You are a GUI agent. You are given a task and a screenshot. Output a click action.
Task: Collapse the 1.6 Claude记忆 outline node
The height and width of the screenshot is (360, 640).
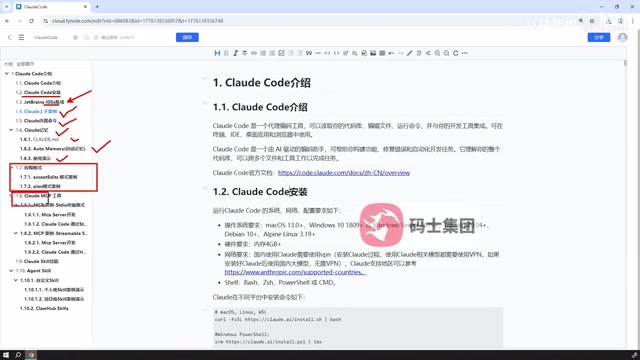pyautogui.click(x=11, y=130)
